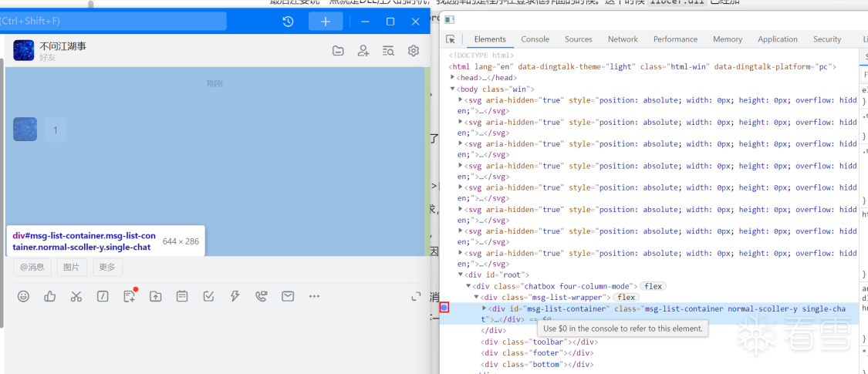
Task: Select the scissors screenshot tool
Action: click(x=76, y=297)
